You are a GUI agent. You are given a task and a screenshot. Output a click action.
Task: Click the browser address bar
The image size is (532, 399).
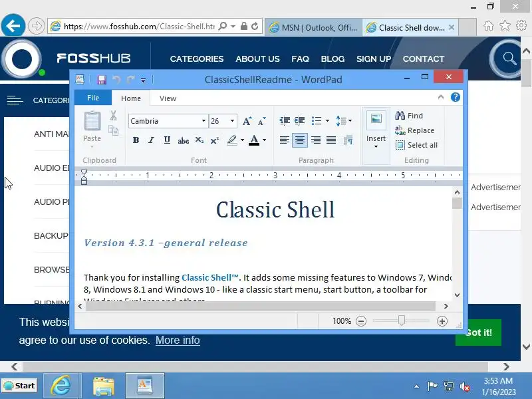click(139, 27)
